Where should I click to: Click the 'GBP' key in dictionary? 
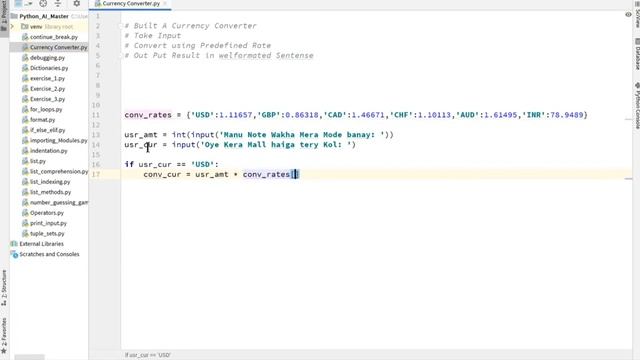269,115
